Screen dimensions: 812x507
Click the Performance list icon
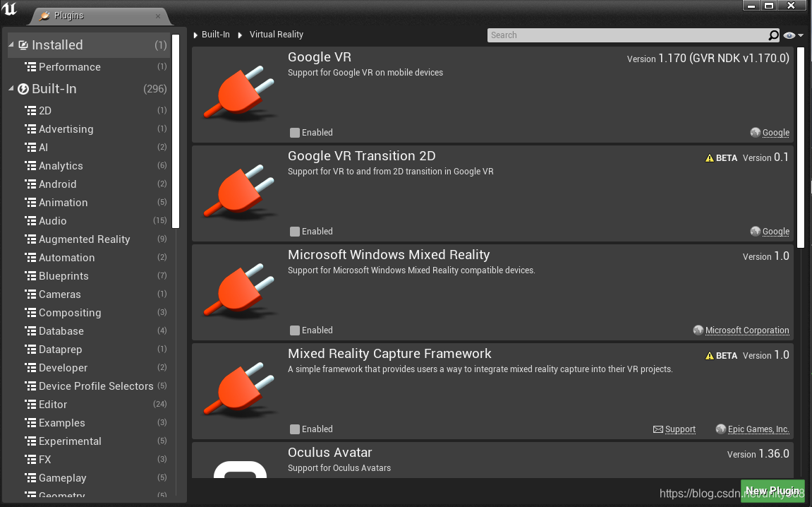30,67
